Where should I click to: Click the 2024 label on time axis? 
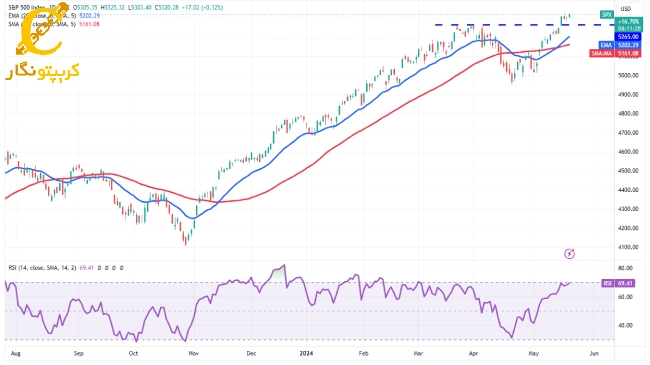tap(306, 354)
